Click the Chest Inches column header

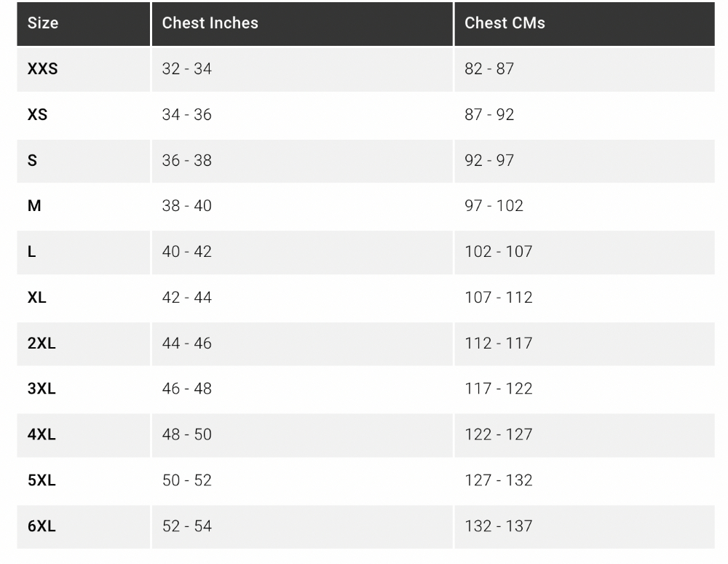pos(210,23)
